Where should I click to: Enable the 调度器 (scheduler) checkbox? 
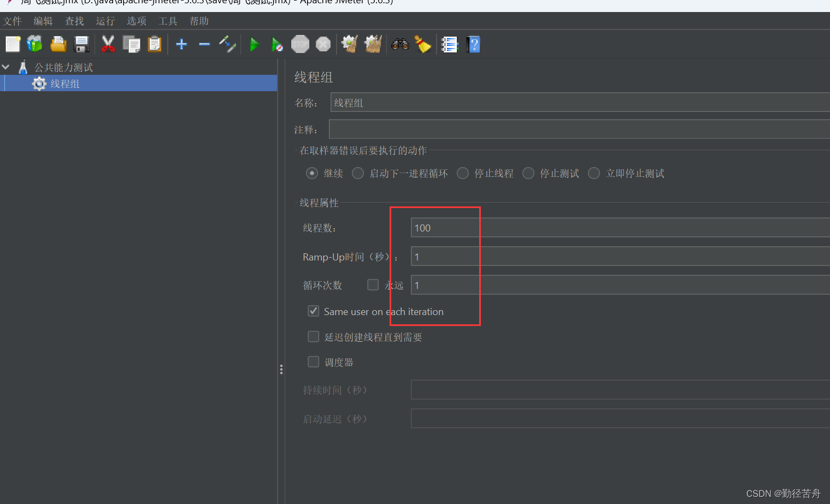coord(313,361)
